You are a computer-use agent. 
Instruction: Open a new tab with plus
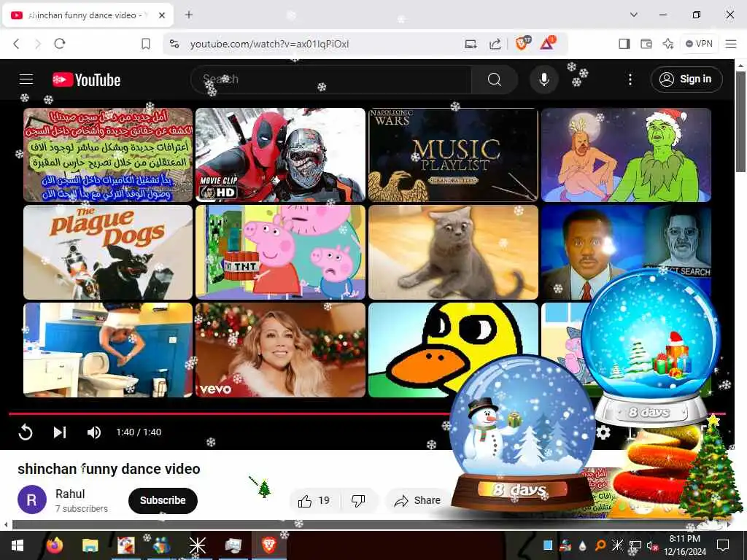coord(189,15)
